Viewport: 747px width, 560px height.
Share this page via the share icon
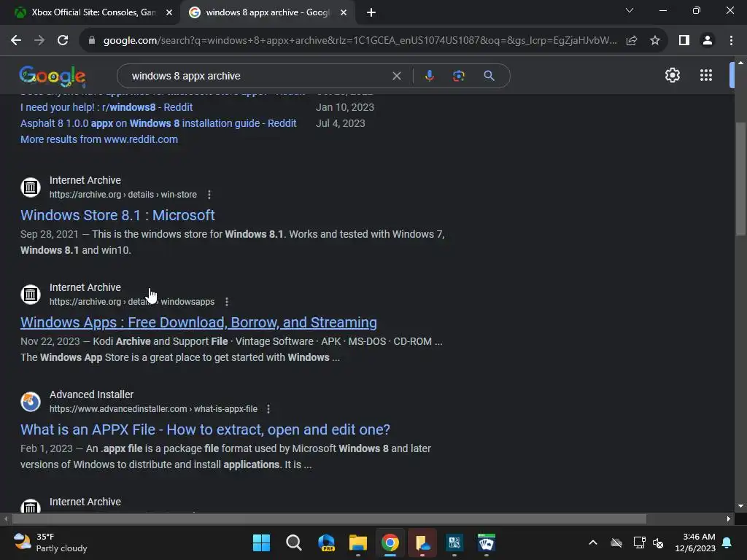point(632,41)
